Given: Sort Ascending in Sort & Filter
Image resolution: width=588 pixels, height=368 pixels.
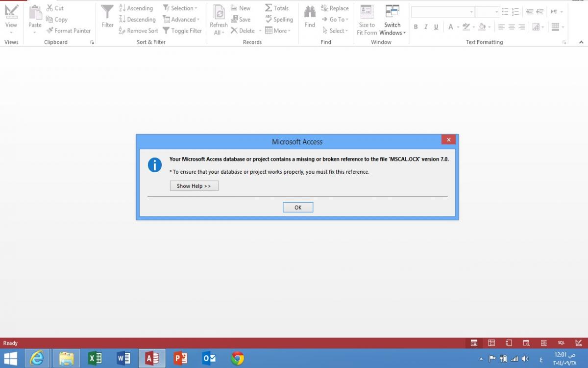Looking at the screenshot, I should pos(136,8).
